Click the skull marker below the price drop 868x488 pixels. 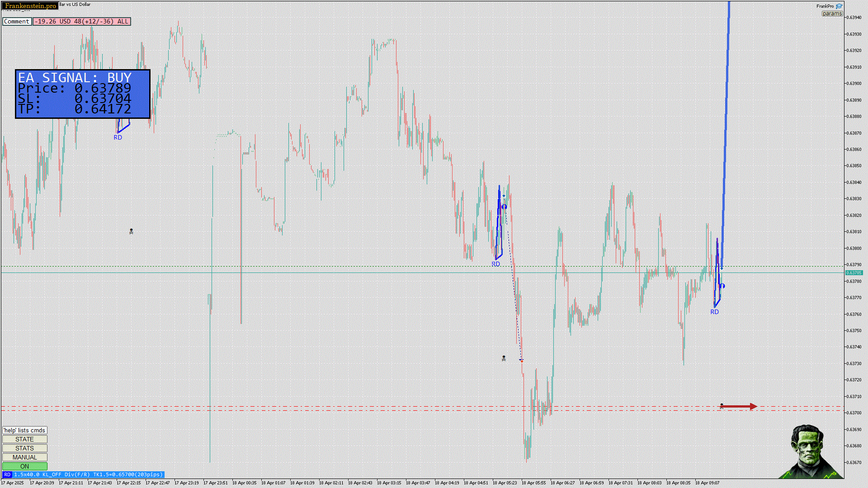[x=504, y=358]
